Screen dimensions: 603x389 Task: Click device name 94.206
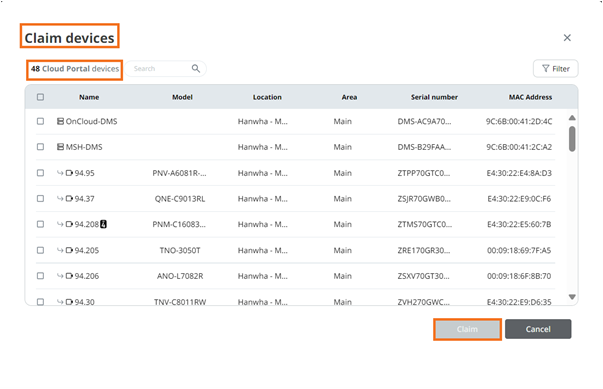87,276
